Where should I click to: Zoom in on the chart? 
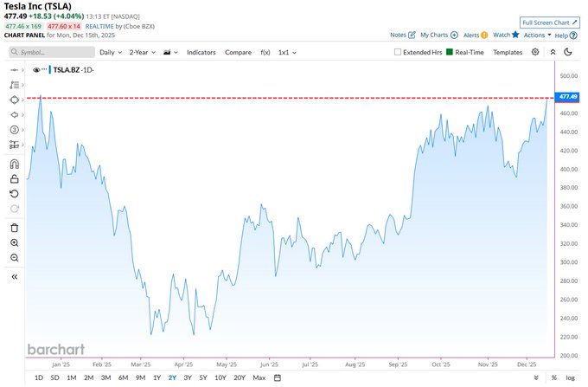tap(14, 243)
